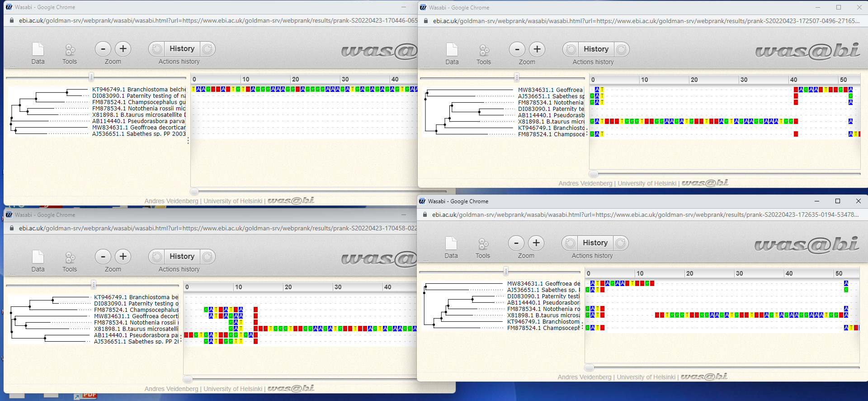Zoom in the alignment in the 172635 window
868x401 pixels.
[536, 243]
